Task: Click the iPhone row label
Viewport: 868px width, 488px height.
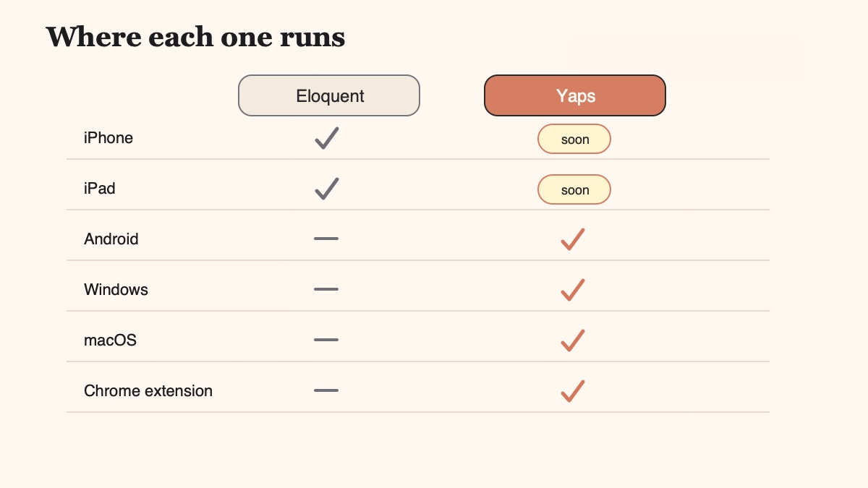Action: [109, 137]
